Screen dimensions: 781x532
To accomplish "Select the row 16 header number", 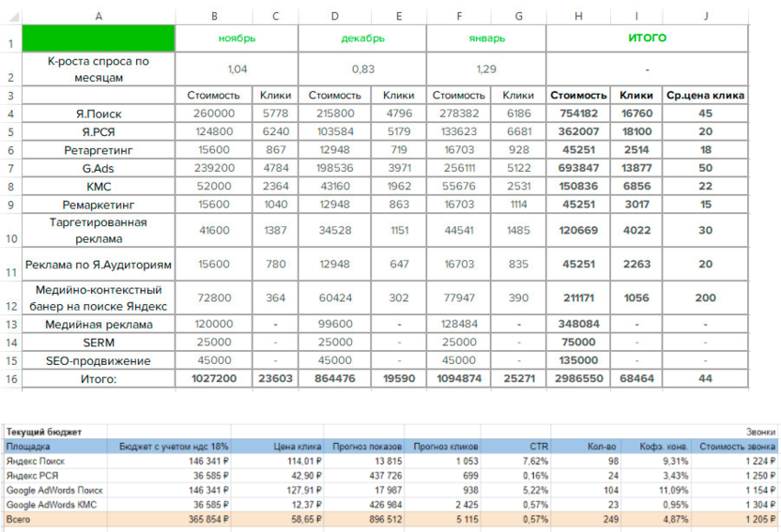I will (10, 379).
